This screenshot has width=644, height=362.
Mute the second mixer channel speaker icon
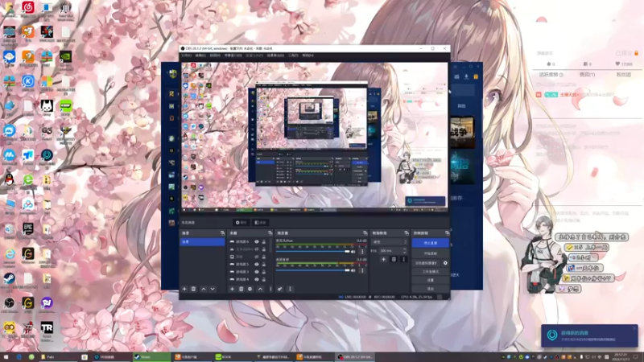tap(353, 270)
